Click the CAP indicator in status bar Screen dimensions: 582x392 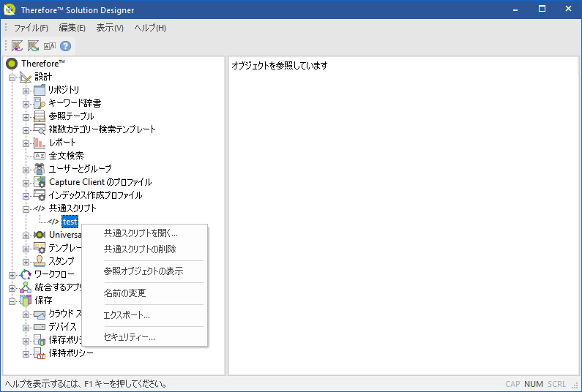click(x=512, y=384)
